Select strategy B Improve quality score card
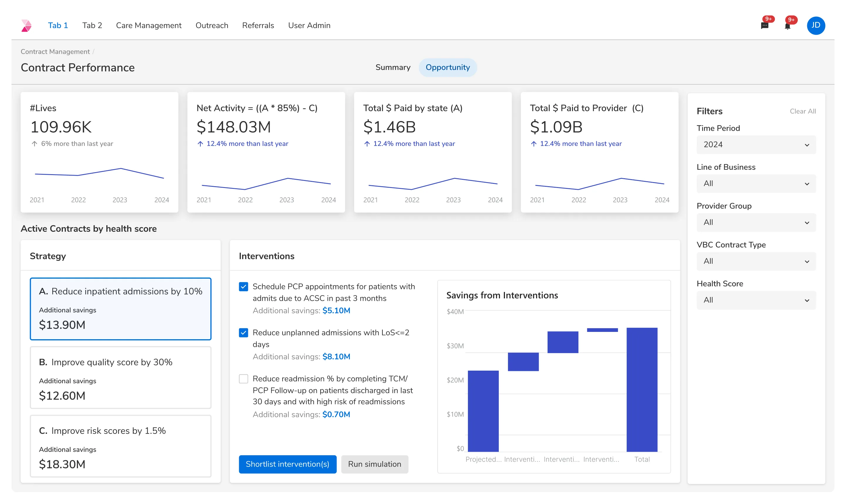Viewport: 846px width, 504px height. coord(120,377)
